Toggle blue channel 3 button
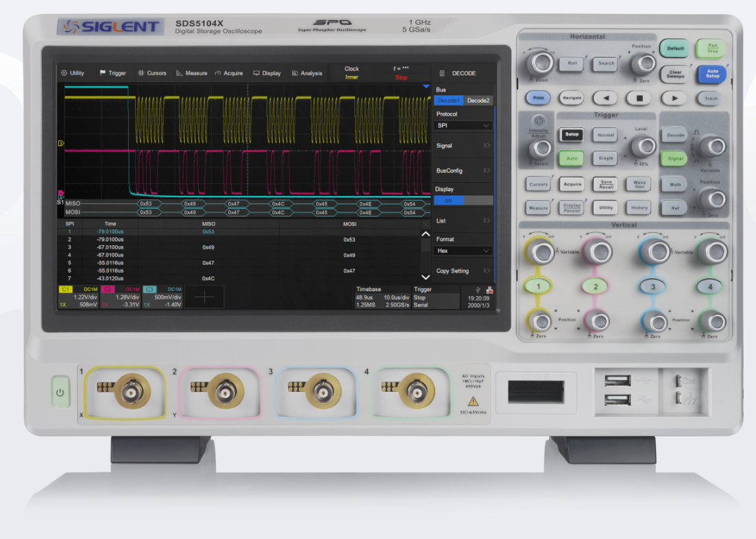Image resolution: width=756 pixels, height=539 pixels. tap(653, 286)
